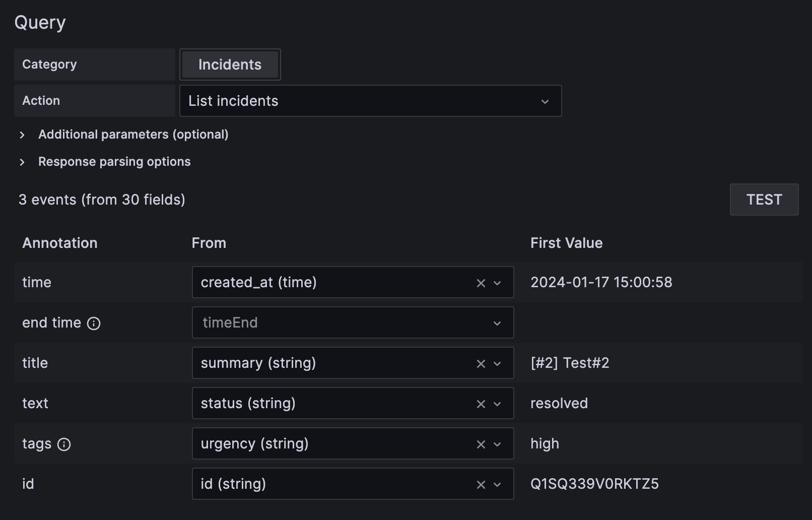Clear the id string field mapping
Image resolution: width=812 pixels, height=520 pixels.
(480, 484)
